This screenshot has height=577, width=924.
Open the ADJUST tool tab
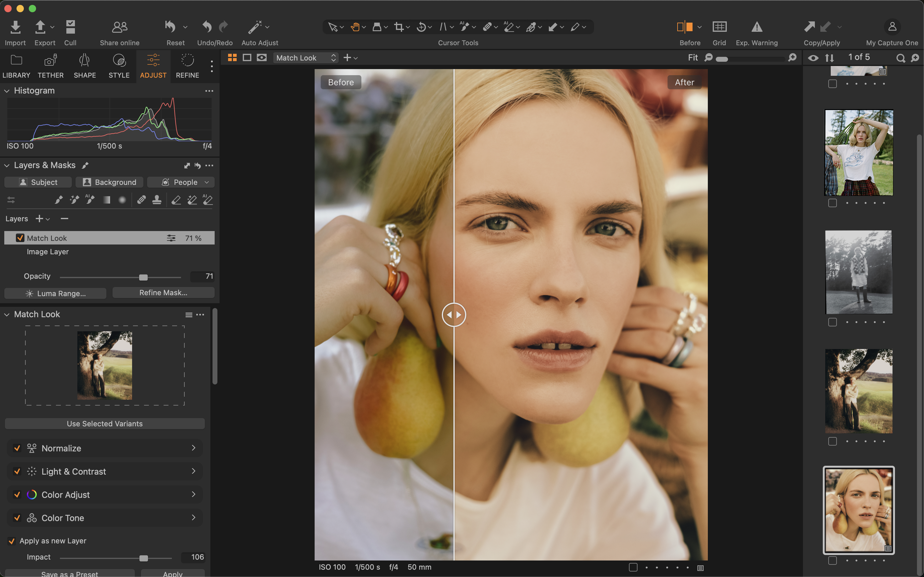point(153,66)
